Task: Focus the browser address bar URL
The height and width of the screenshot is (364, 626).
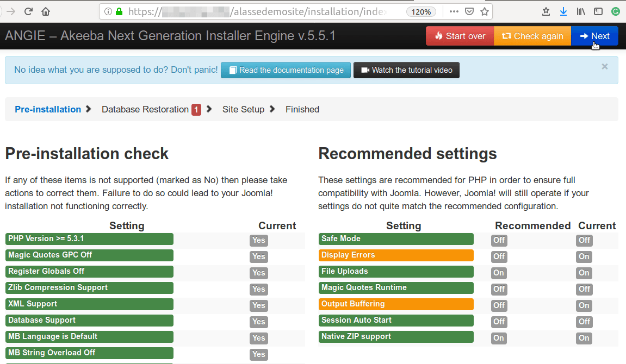Action: (257, 11)
